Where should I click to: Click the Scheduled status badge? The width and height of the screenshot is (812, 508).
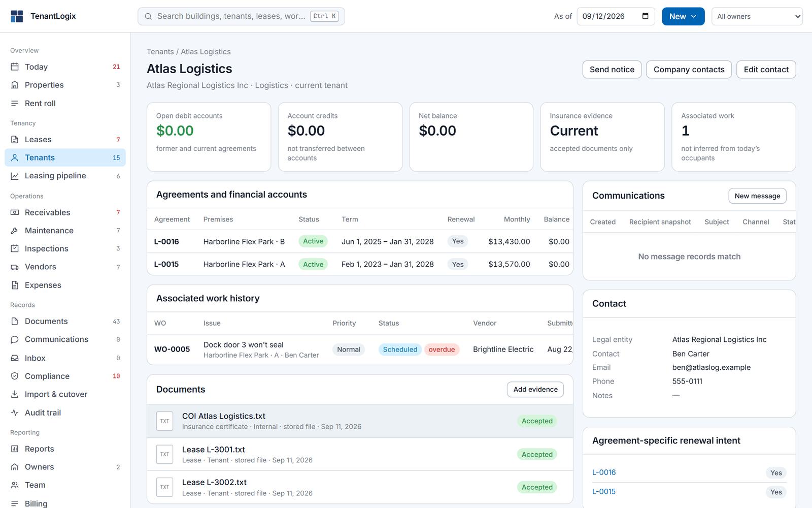(x=400, y=350)
